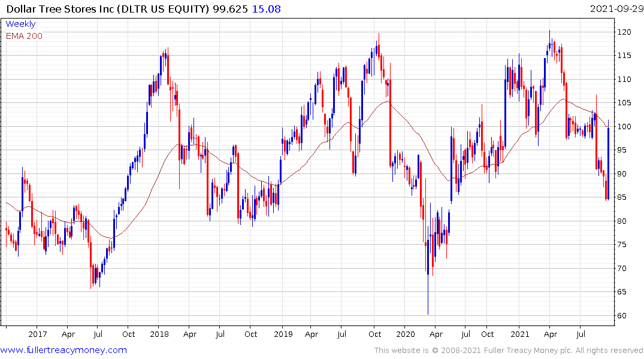
Task: Click the 2019 time axis label
Action: click(x=283, y=334)
